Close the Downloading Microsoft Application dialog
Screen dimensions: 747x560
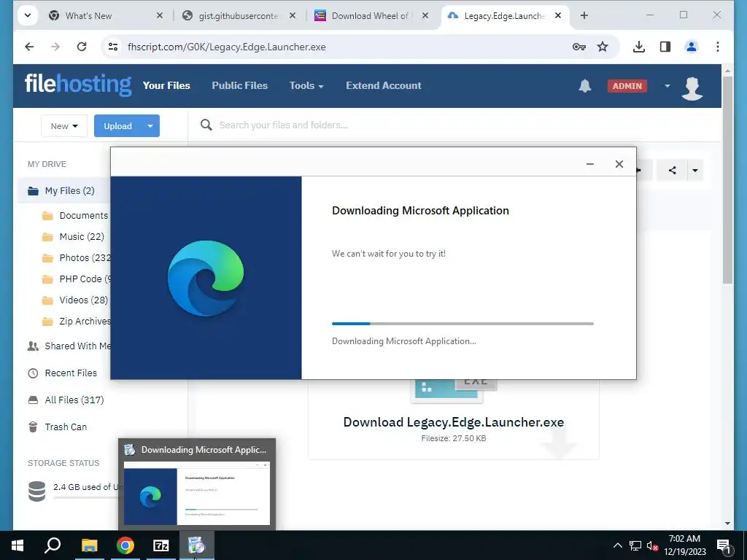click(x=619, y=164)
